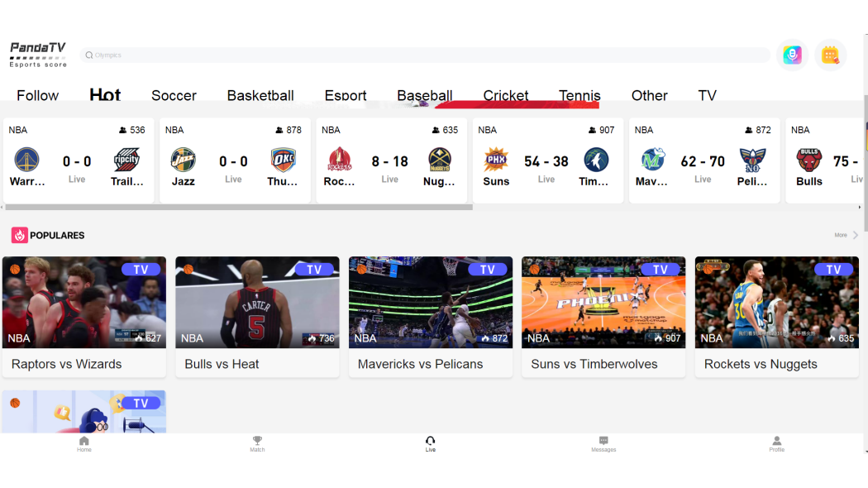
Task: Click viewer count 878 on Jazz card
Action: point(289,130)
